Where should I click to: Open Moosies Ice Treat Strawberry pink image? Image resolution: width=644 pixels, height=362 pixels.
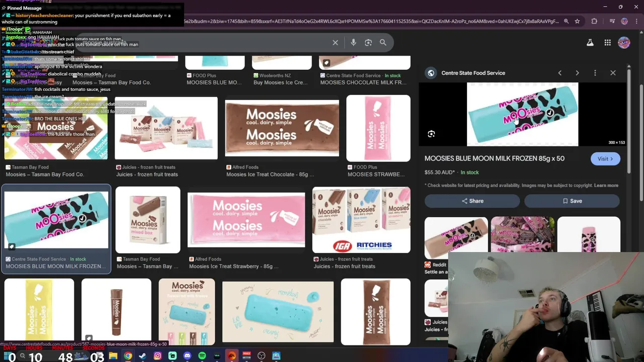246,220
